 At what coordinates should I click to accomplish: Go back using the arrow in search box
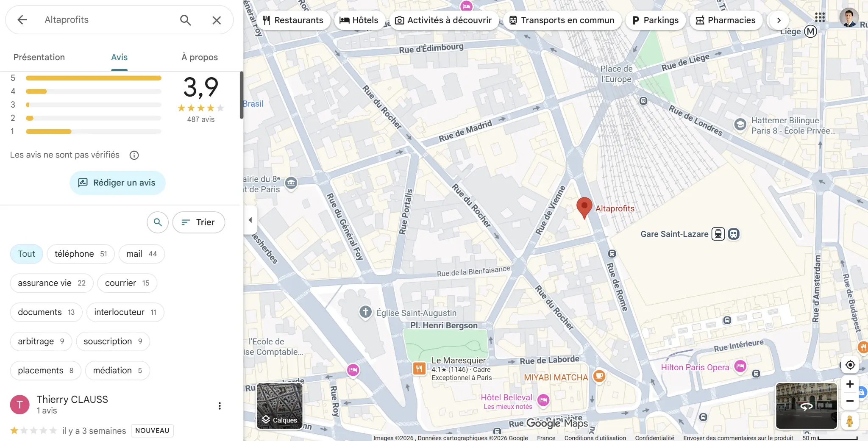click(22, 20)
